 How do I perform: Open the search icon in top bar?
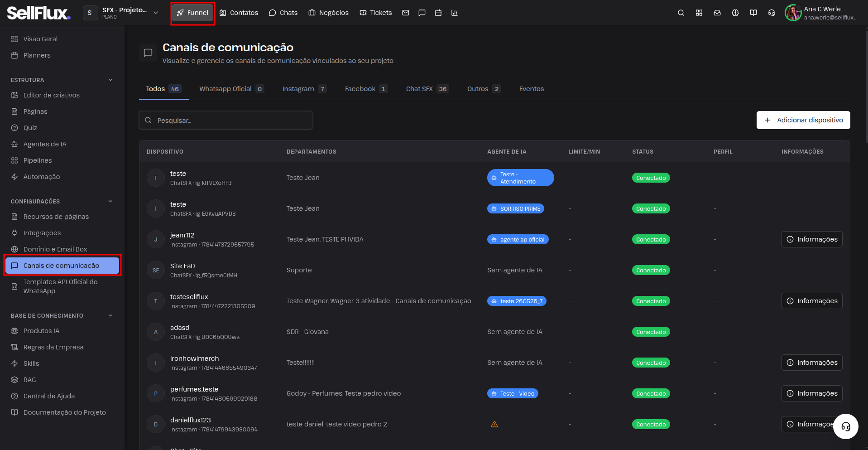tap(681, 13)
